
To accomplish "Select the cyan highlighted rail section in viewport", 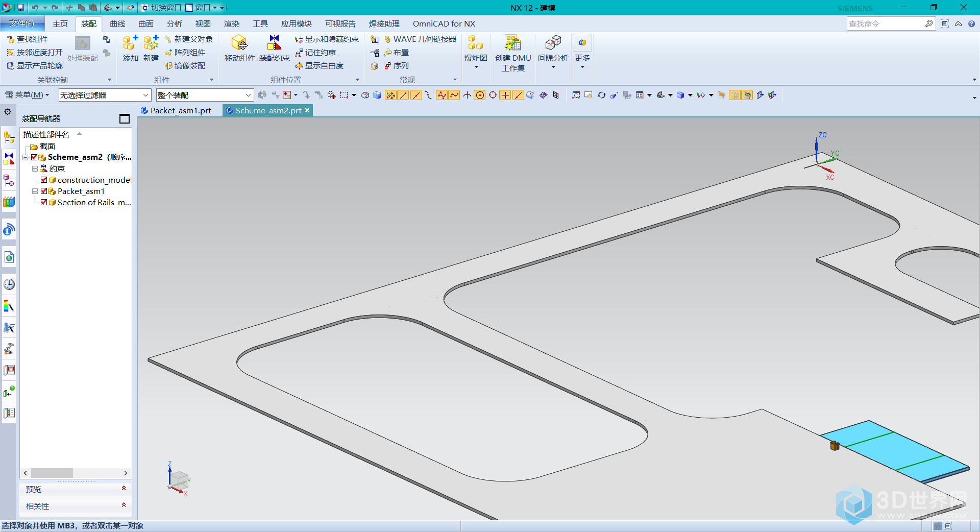I will tap(895, 452).
